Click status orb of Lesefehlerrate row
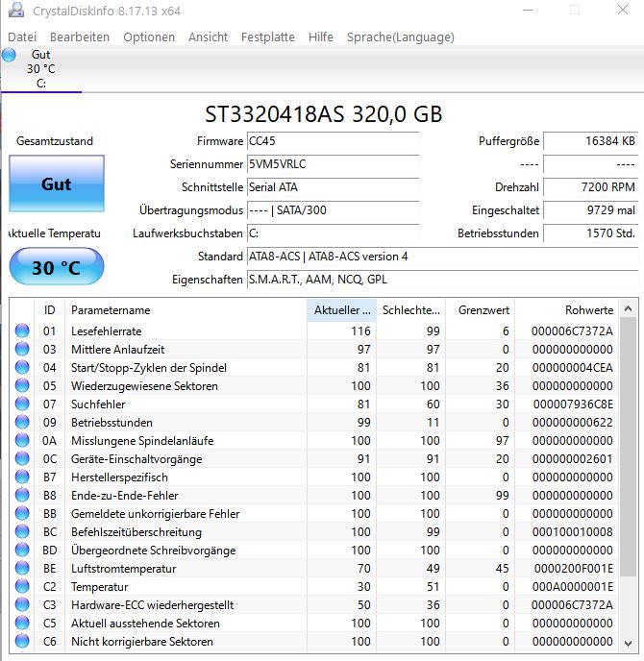This screenshot has width=644, height=661. [22, 330]
